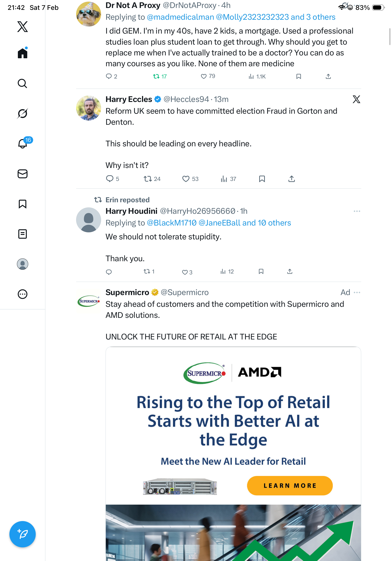Tap the compose new post button
Viewport: 392px width, 561px height.
click(x=23, y=534)
